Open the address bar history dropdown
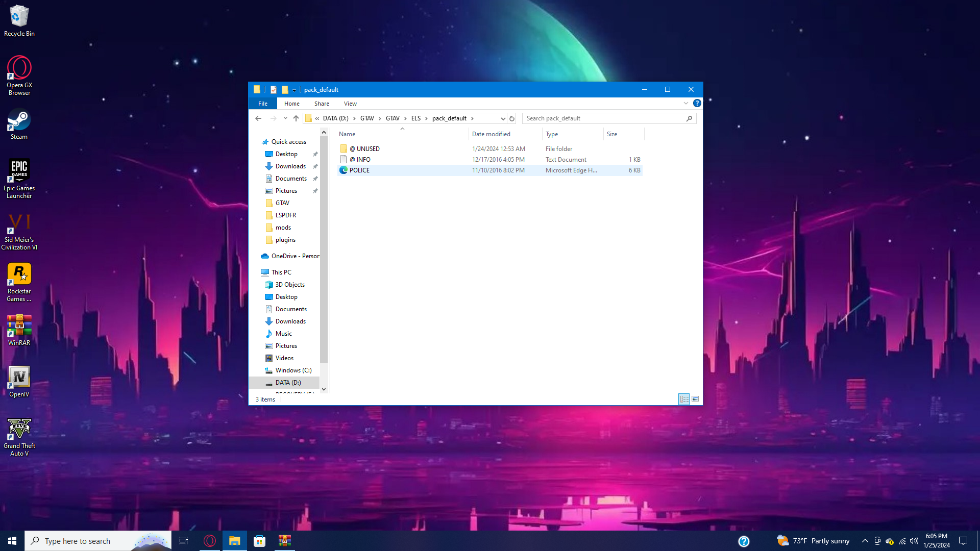Image resolution: width=980 pixels, height=551 pixels. tap(503, 118)
